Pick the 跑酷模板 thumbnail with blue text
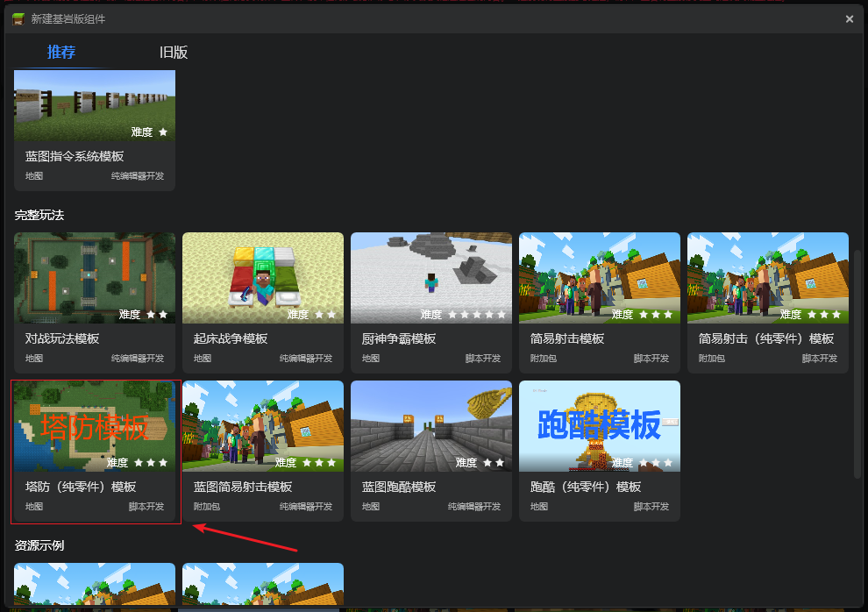The width and height of the screenshot is (868, 612). tap(600, 426)
